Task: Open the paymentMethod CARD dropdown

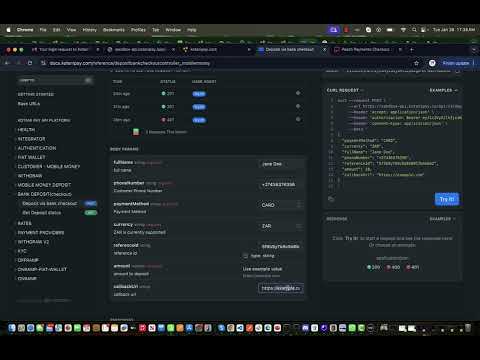Action: 280,205
